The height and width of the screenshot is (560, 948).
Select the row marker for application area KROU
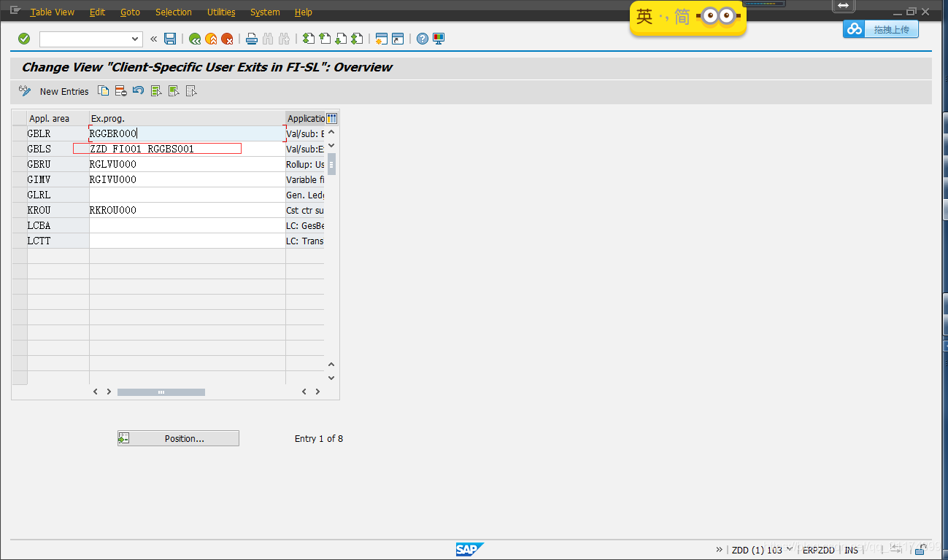pos(20,209)
